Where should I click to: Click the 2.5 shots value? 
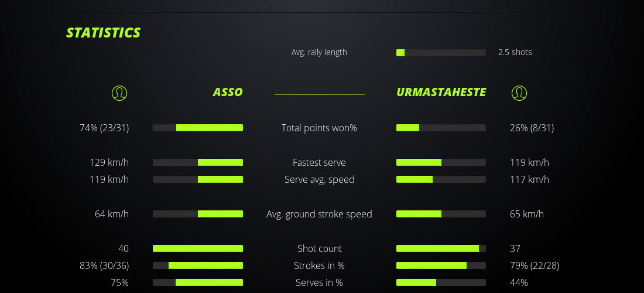515,52
